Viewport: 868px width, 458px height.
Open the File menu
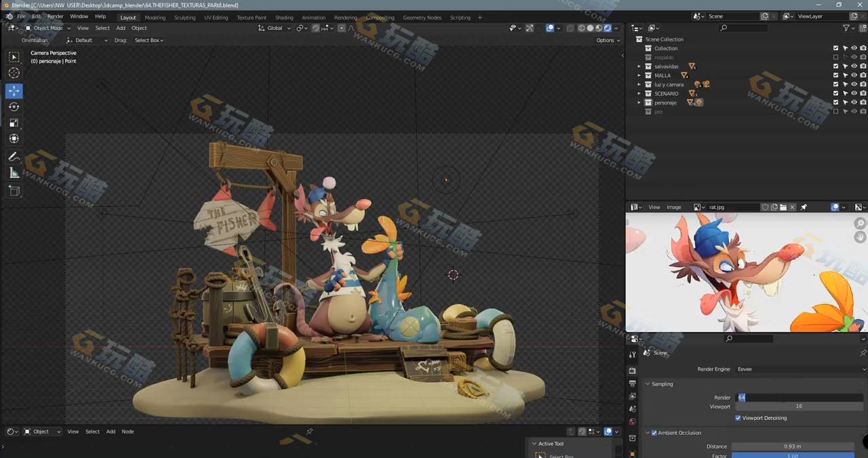tap(21, 16)
